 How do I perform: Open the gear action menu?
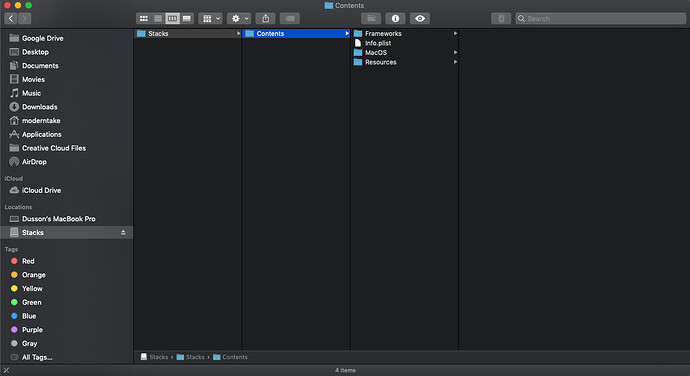tap(239, 18)
